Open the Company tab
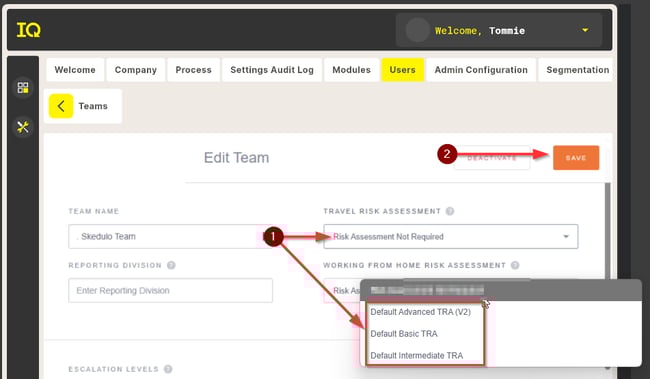 pyautogui.click(x=136, y=70)
